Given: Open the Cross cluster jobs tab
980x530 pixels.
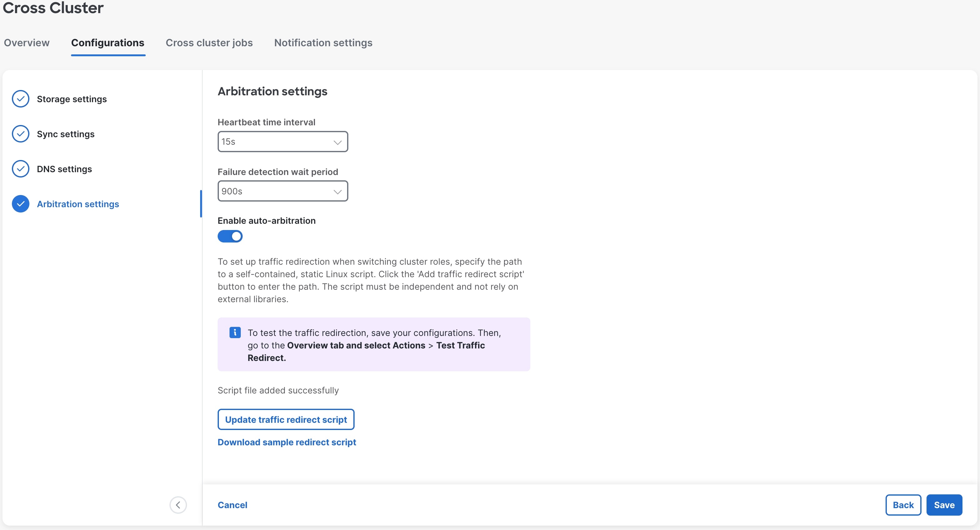Looking at the screenshot, I should point(209,42).
